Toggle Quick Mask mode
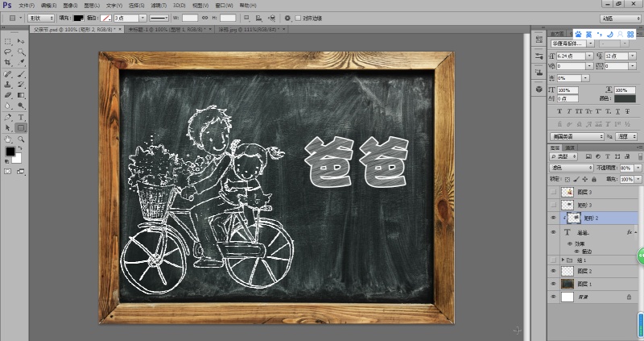Viewport: 644px width, 341px height. point(8,172)
